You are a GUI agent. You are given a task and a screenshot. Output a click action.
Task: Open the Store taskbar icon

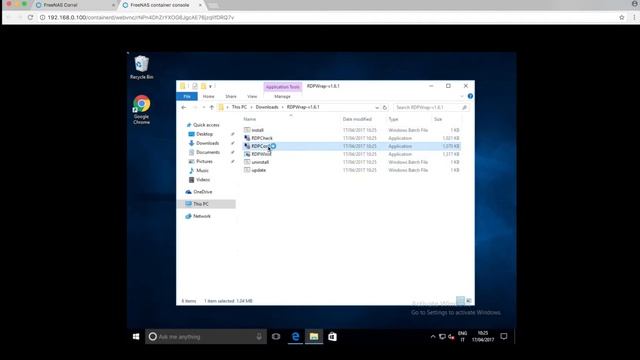332,336
